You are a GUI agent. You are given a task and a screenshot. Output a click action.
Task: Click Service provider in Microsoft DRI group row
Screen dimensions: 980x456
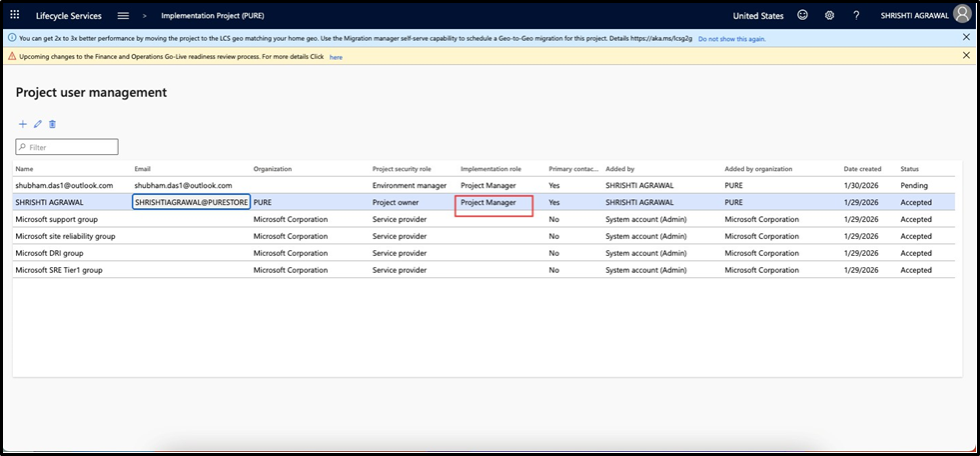[400, 253]
